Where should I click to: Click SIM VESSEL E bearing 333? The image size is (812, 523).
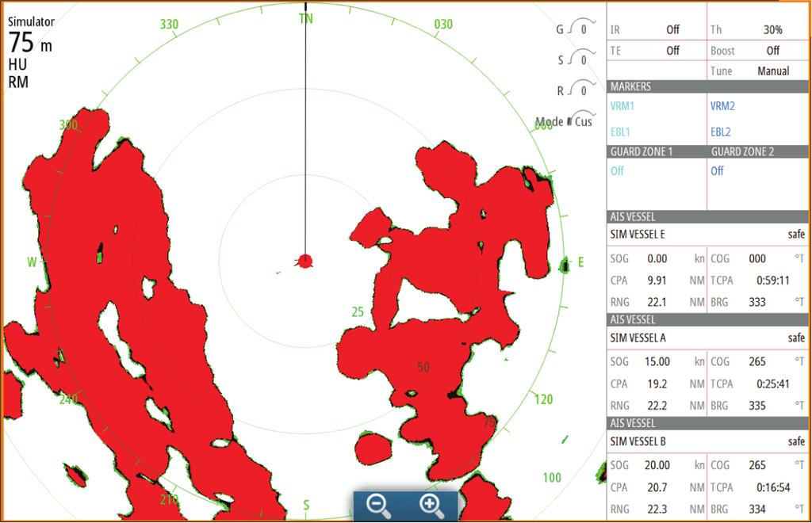pos(757,302)
